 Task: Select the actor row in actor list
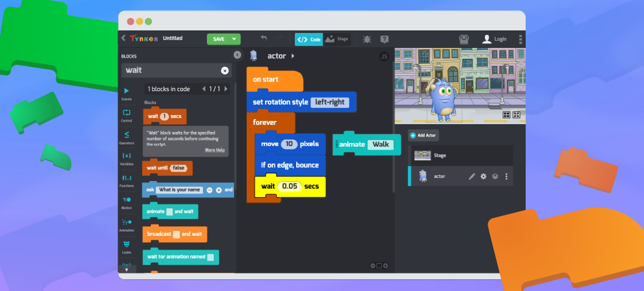pos(460,177)
